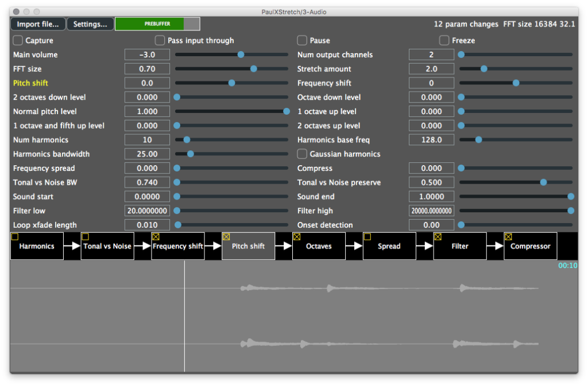The height and width of the screenshot is (386, 588).
Task: Select the Octaves module box
Action: tap(319, 247)
